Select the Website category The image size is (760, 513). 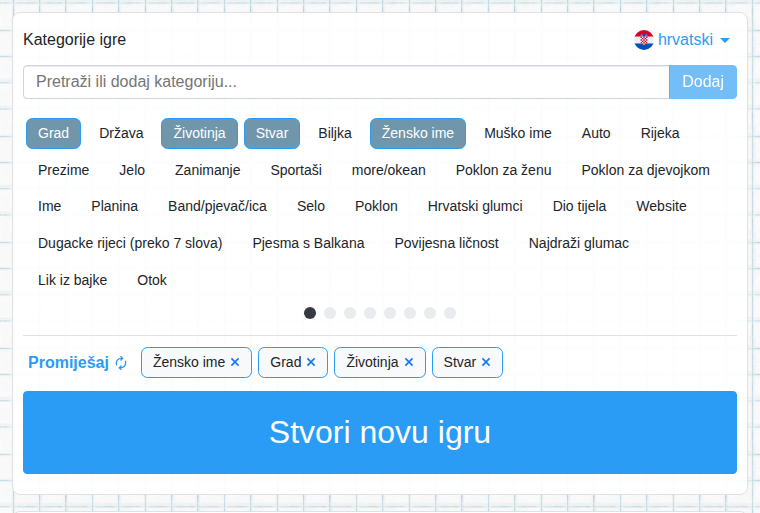[661, 206]
